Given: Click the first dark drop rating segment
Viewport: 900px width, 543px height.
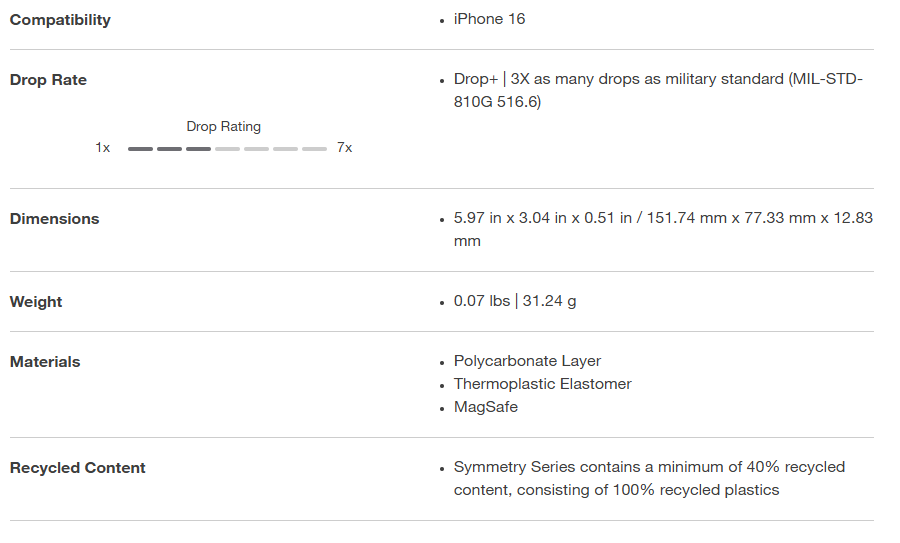Looking at the screenshot, I should pyautogui.click(x=140, y=149).
